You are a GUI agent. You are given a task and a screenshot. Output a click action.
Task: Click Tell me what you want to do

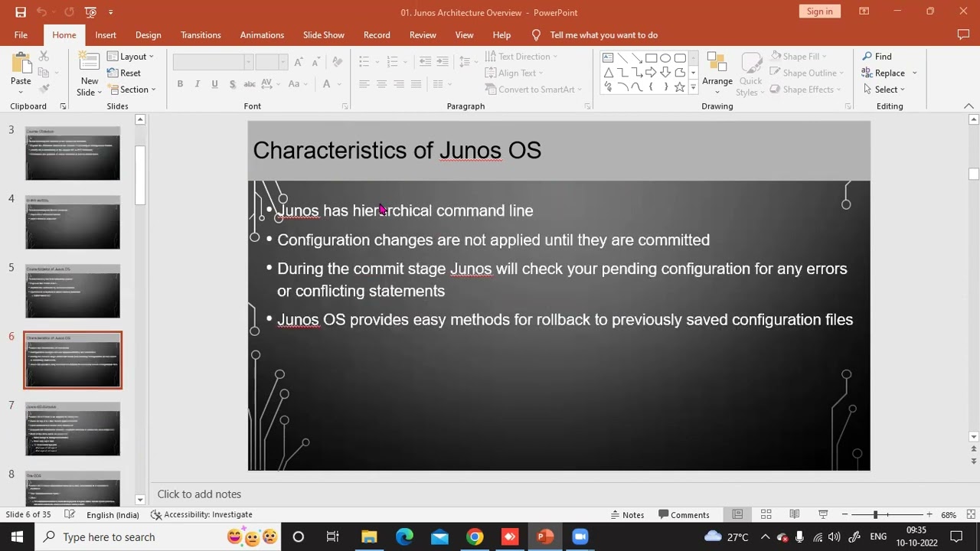603,35
